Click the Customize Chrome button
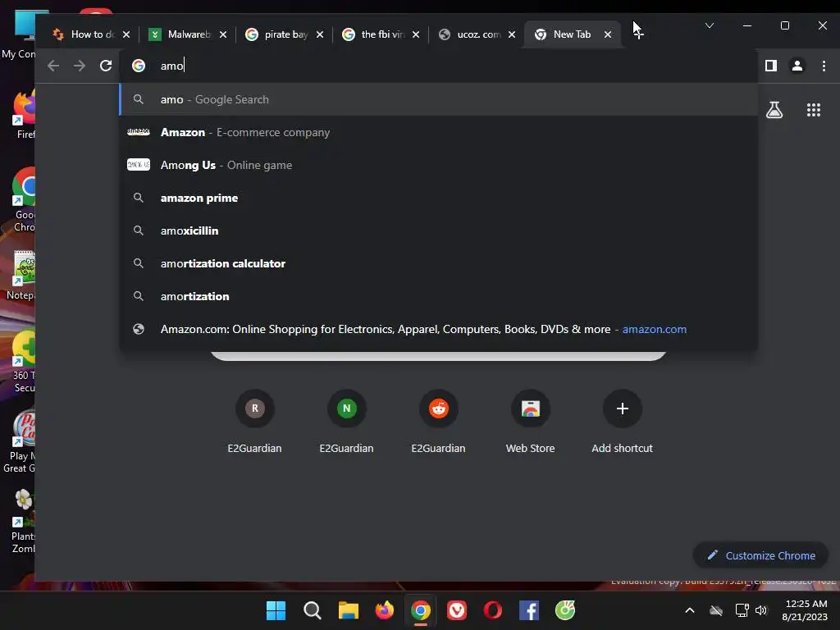This screenshot has height=630, width=840. tap(760, 555)
